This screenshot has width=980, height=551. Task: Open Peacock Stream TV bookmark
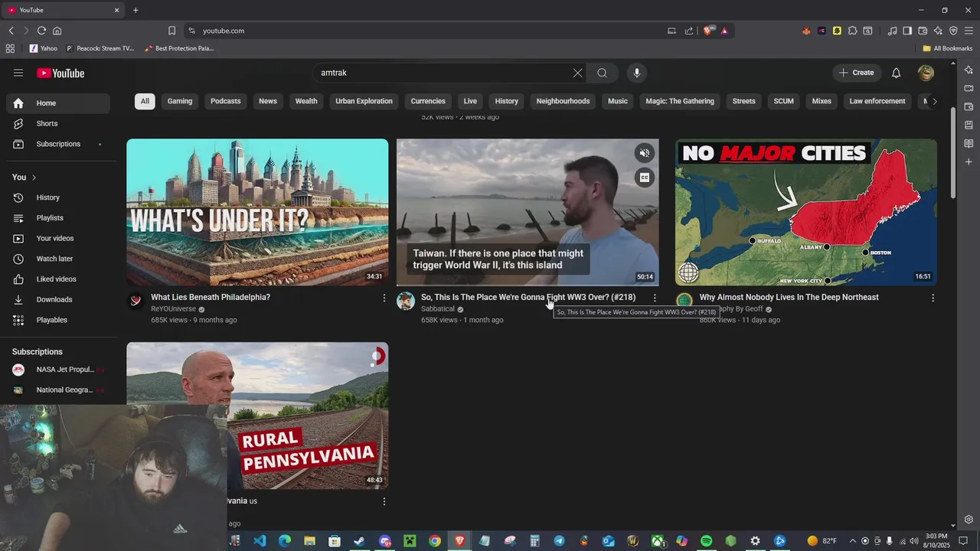[100, 48]
